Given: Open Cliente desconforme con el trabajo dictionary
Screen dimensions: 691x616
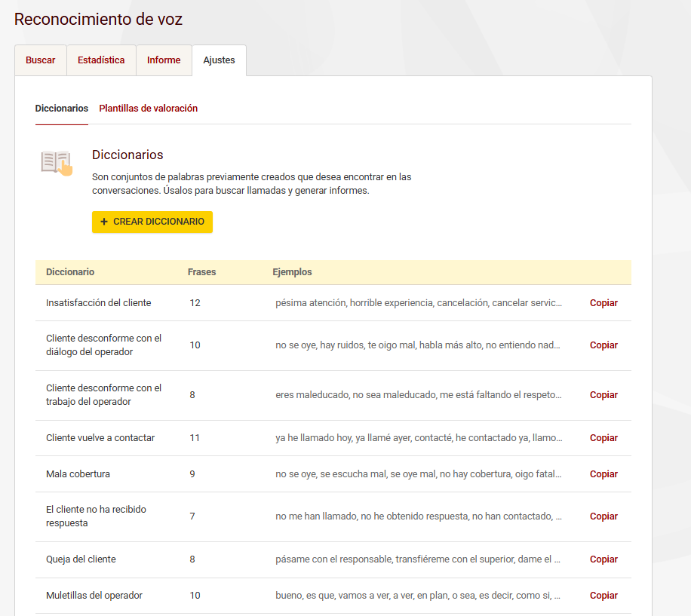Looking at the screenshot, I should tap(103, 395).
